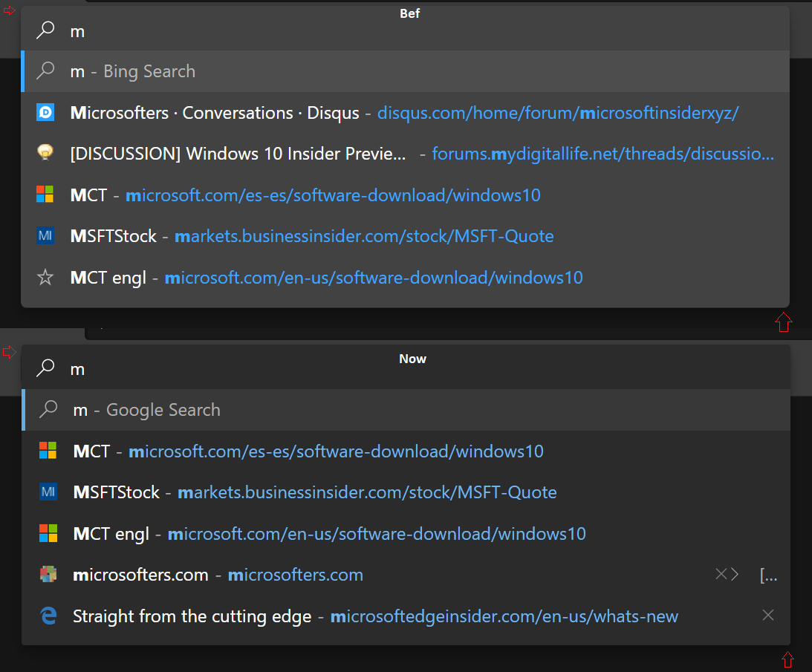812x672 pixels.
Task: Click the Disqus favicon on the Microsofters suggestion
Action: click(x=45, y=112)
